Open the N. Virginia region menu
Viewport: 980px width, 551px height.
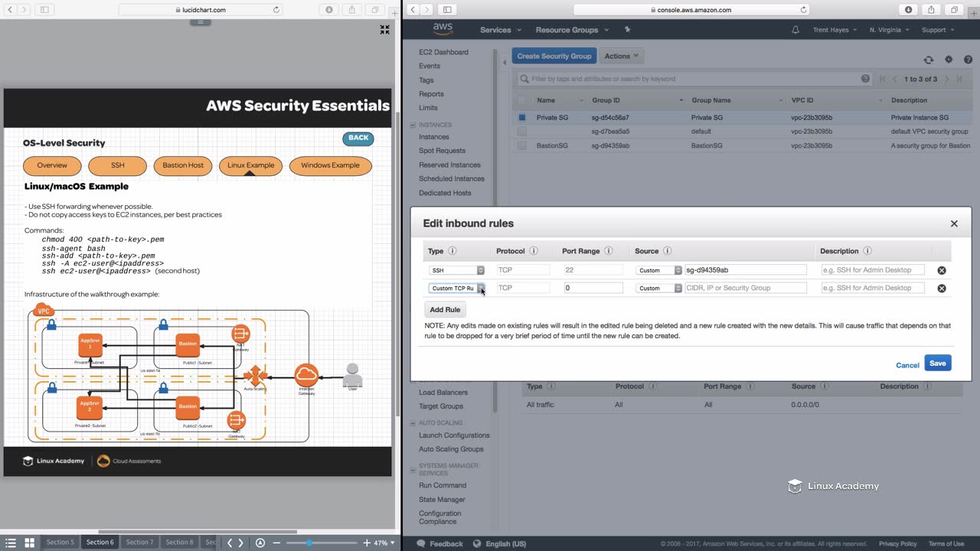[890, 30]
